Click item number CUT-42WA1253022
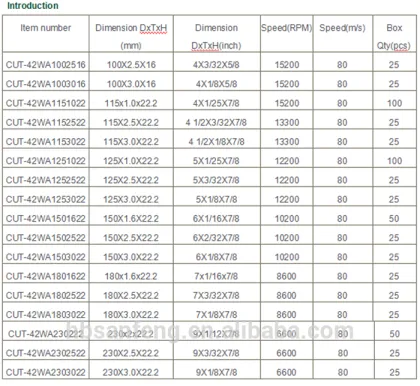420x386 pixels. click(46, 199)
